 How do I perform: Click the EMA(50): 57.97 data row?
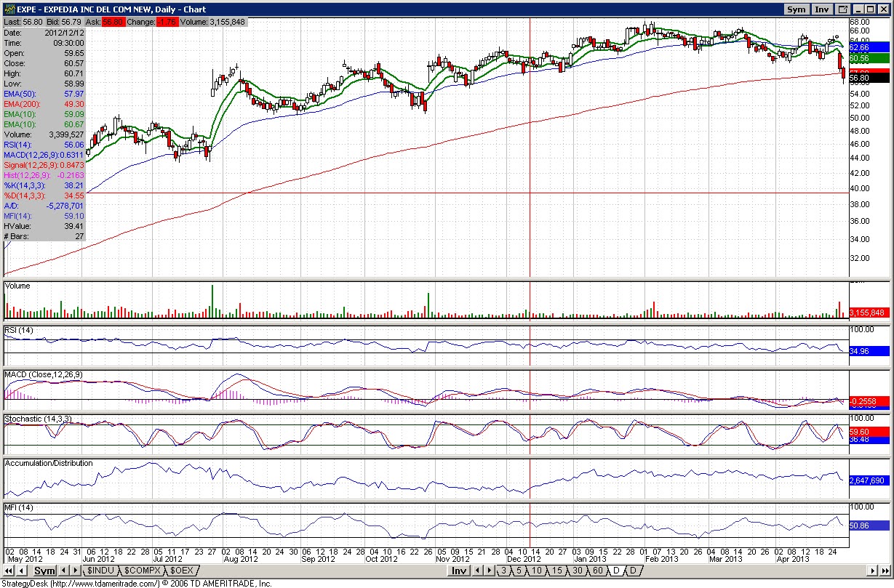click(x=44, y=94)
